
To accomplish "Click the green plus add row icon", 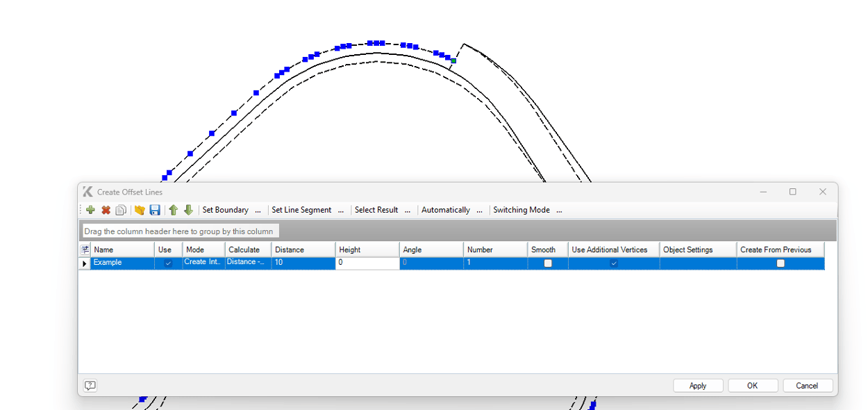I will [90, 210].
